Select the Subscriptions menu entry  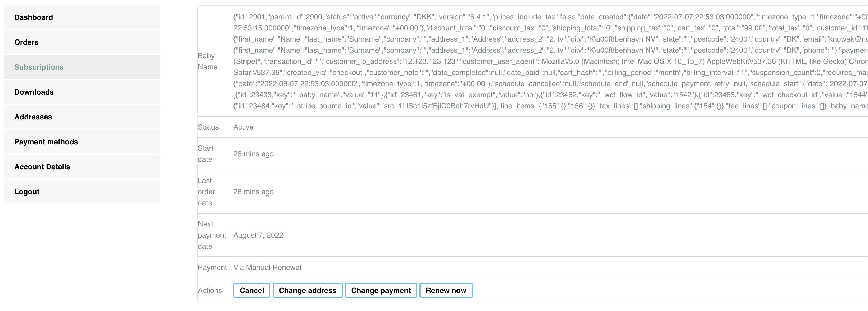[x=39, y=67]
